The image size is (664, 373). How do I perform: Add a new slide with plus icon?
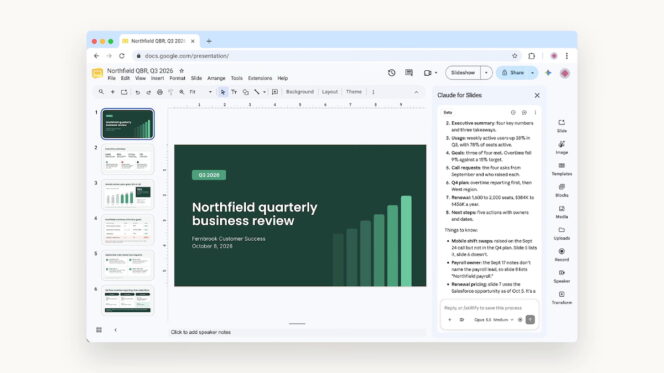113,92
